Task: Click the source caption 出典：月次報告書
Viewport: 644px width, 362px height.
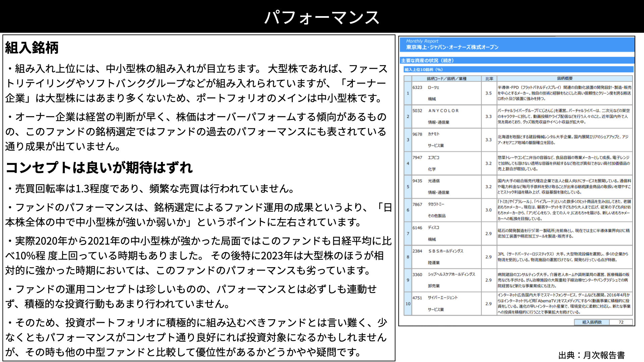Action: [592, 355]
